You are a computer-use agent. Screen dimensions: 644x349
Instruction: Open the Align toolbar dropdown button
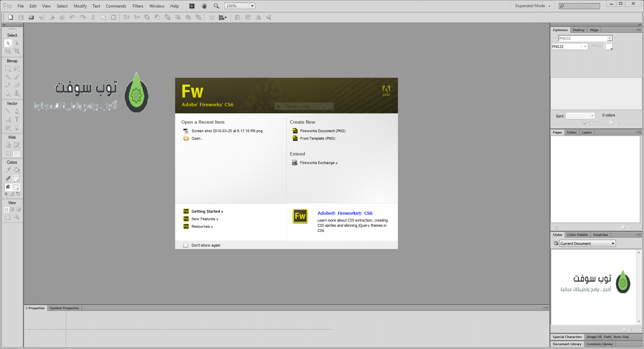pos(223,17)
